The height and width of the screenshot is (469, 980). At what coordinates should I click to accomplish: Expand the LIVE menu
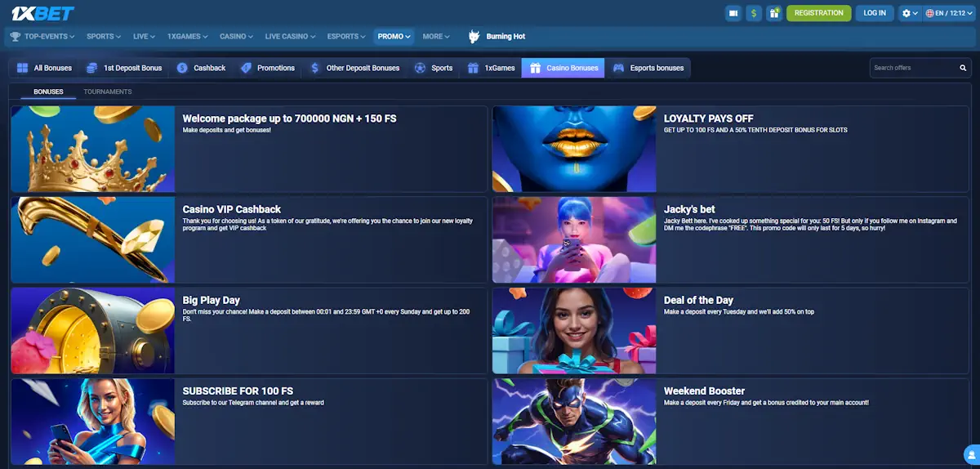click(144, 37)
